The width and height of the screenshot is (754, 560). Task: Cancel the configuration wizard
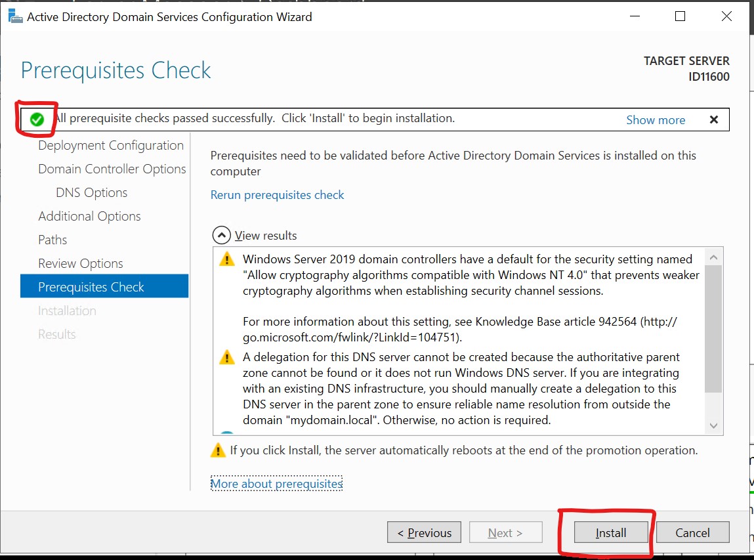692,532
